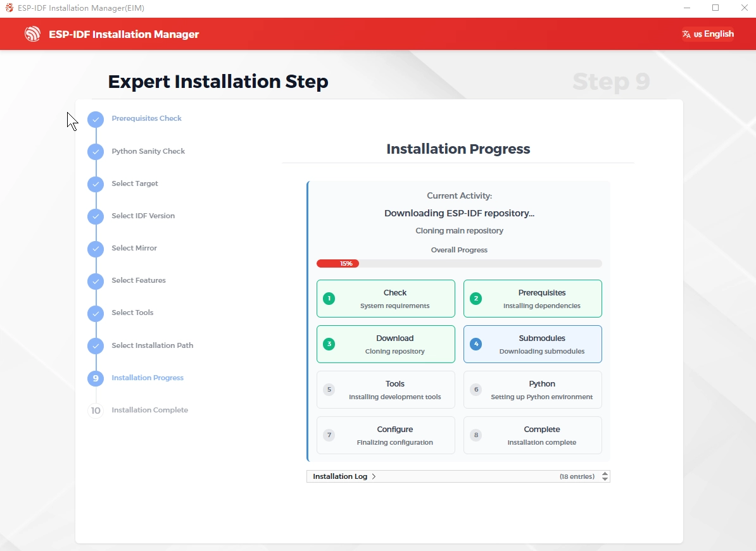Screen dimensions: 756x551
Task: Click the 'Installation Progress' panel heading
Action: (458, 149)
